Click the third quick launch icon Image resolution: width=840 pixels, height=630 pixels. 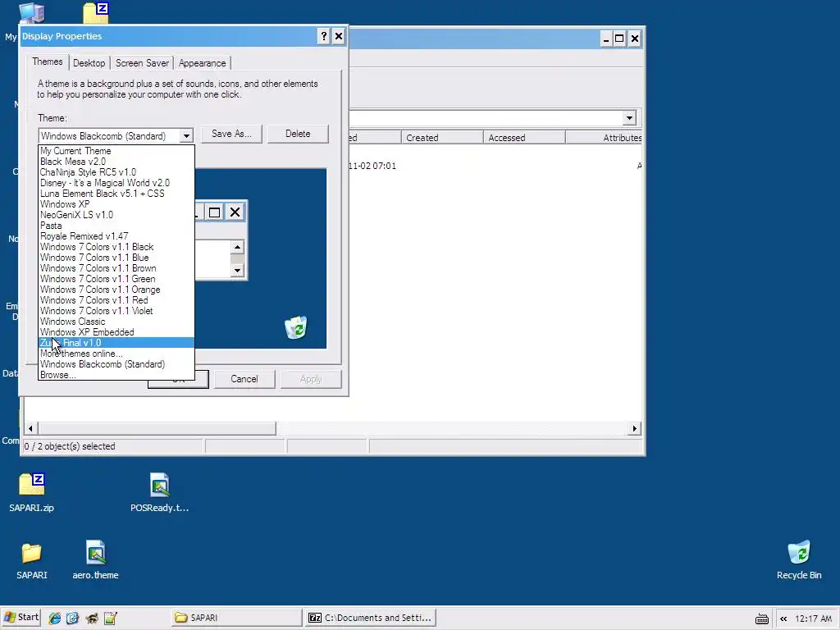92,618
